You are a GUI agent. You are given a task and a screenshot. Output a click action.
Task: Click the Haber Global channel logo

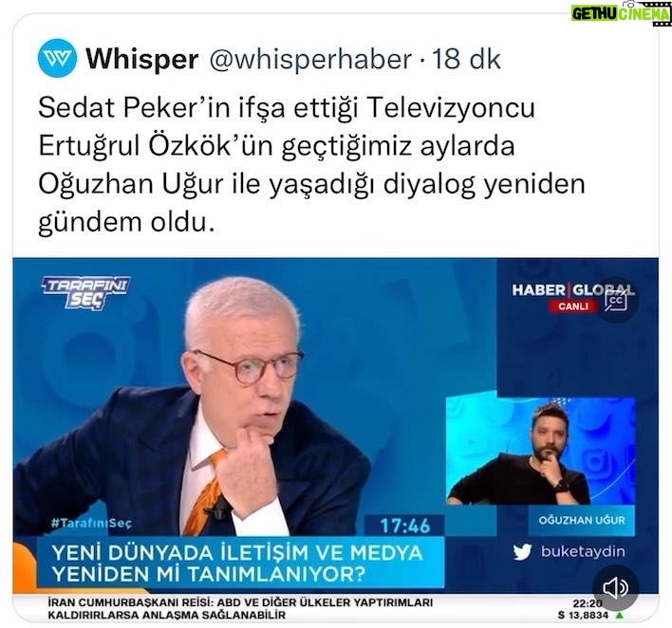point(573,290)
